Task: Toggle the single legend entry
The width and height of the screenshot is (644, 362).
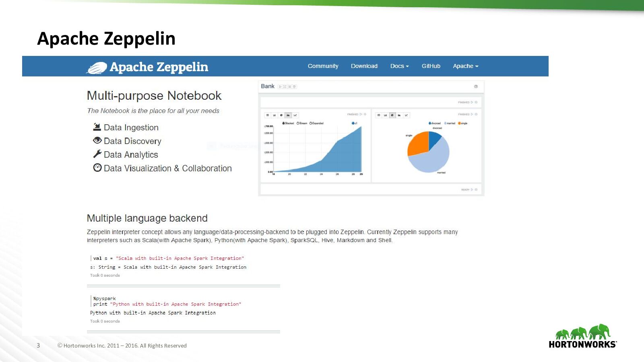Action: [462, 123]
